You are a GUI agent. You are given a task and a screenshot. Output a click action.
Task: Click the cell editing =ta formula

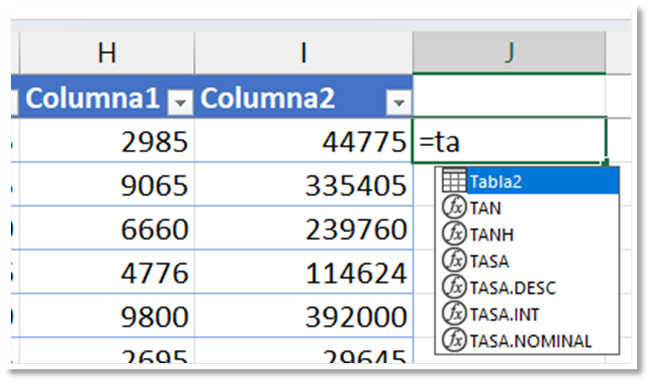(509, 141)
